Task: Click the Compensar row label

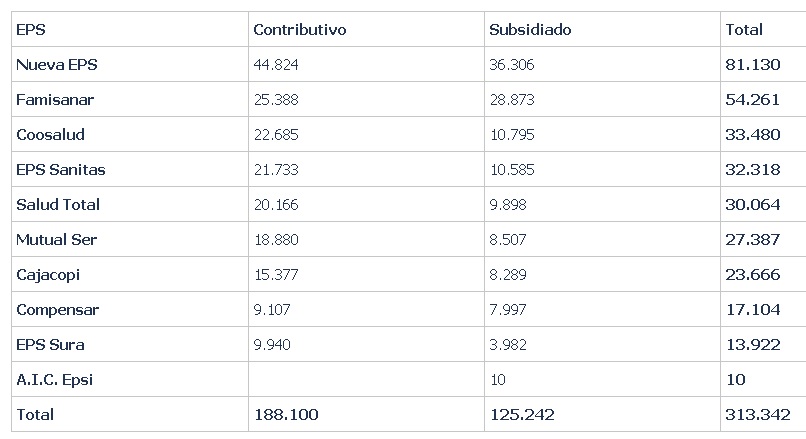Action: point(57,310)
